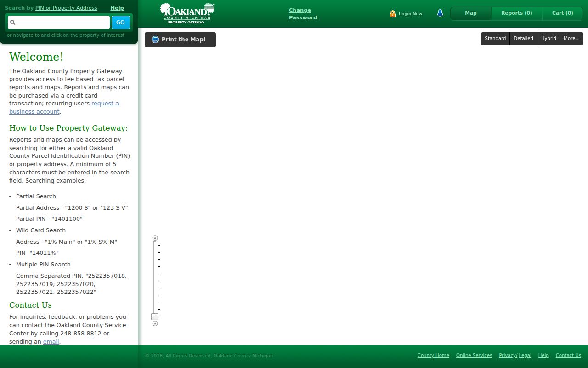
Task: Open the Cart (0) tab
Action: coord(563,13)
